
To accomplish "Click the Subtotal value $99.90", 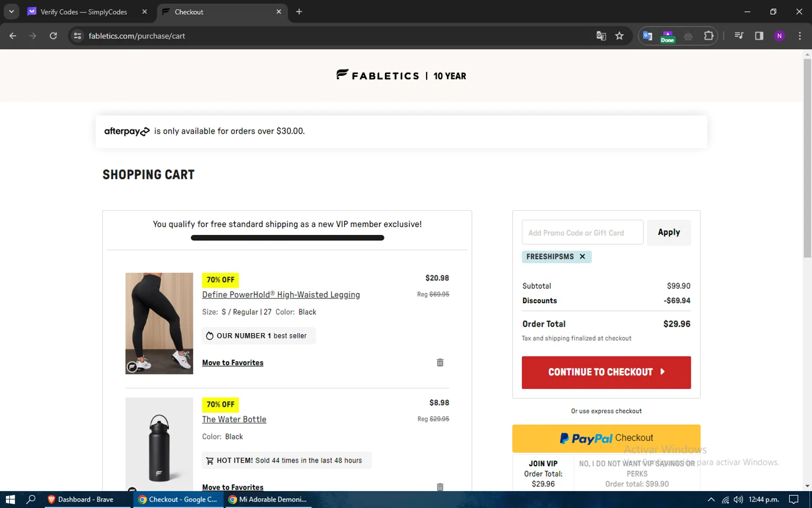I will pyautogui.click(x=679, y=286).
